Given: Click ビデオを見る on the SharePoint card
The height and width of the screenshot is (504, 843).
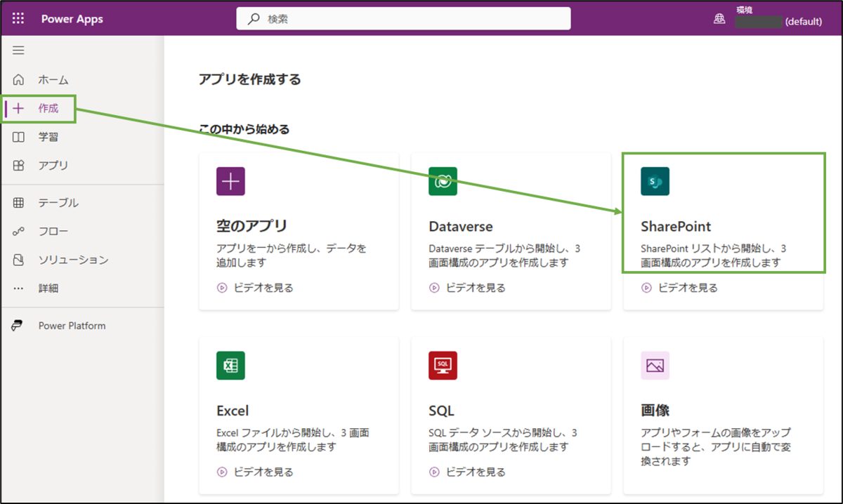Looking at the screenshot, I should click(687, 288).
